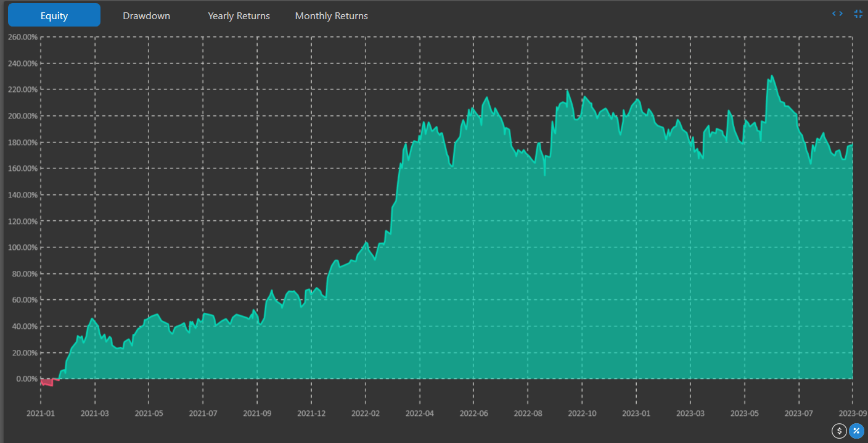Image resolution: width=868 pixels, height=443 pixels.
Task: Click the 160.00% y-axis label
Action: click(x=23, y=168)
